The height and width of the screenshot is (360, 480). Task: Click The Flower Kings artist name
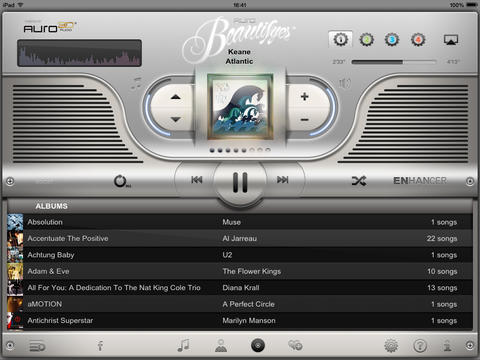coord(252,271)
